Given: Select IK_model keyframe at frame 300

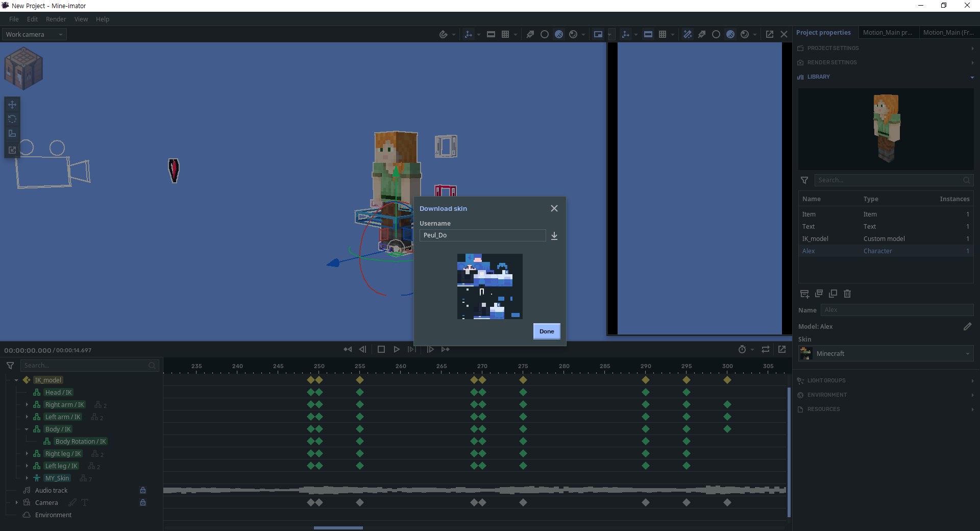Looking at the screenshot, I should [727, 380].
